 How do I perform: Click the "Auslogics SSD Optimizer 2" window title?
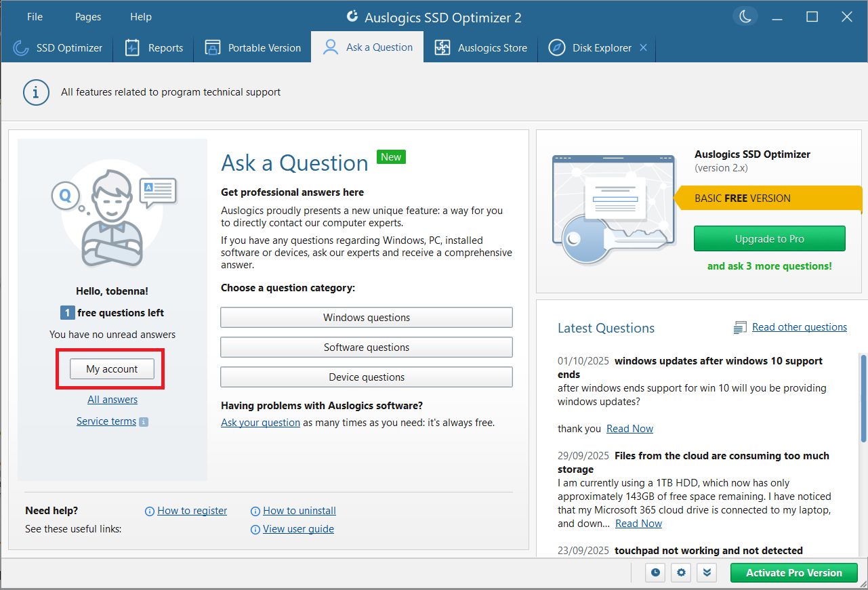pos(443,18)
